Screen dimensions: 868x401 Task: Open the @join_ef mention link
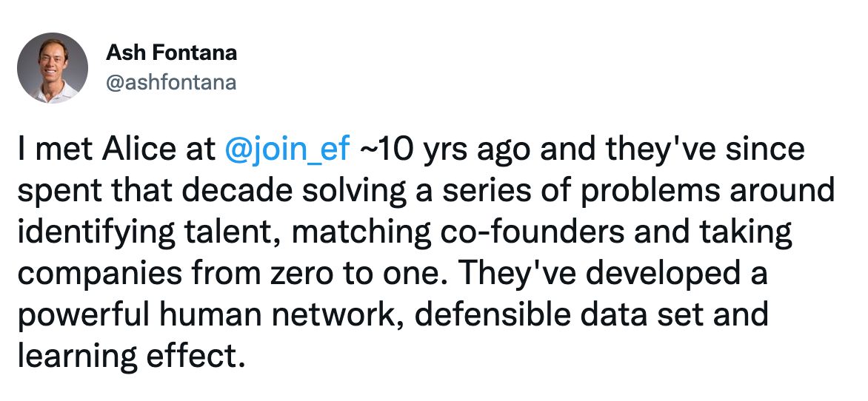point(287,150)
